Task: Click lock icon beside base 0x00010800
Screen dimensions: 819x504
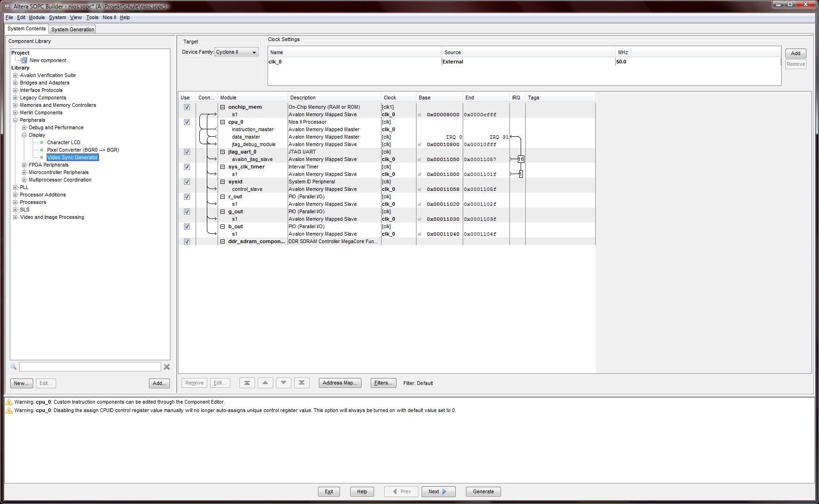Action: coord(419,144)
